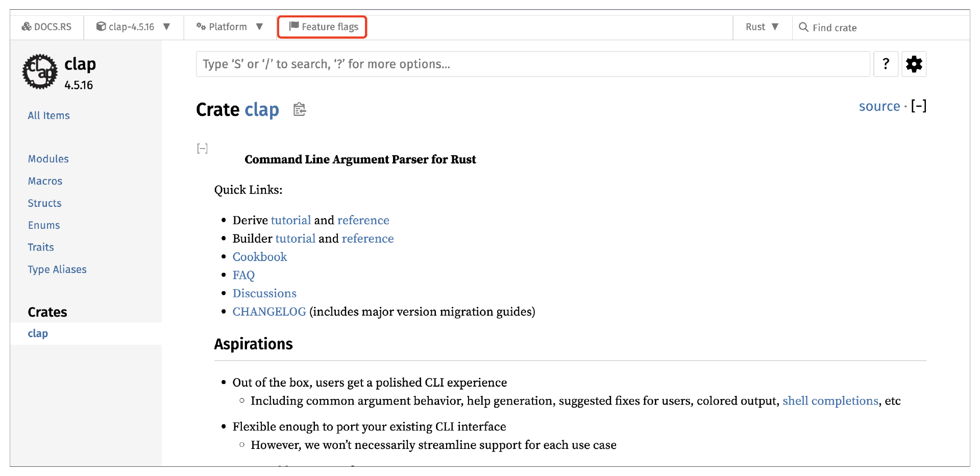Screen dimensions: 980x476
Task: Open the CHANGELOG link
Action: pyautogui.click(x=269, y=312)
